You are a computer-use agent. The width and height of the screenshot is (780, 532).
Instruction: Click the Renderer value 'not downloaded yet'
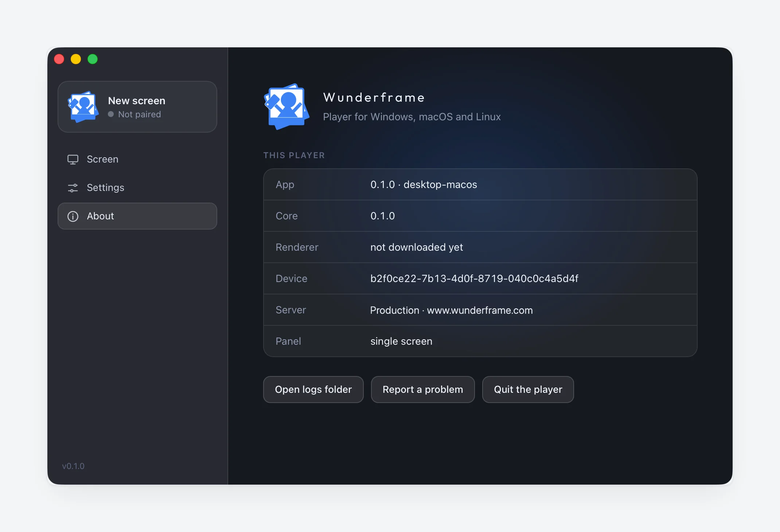[x=417, y=247]
